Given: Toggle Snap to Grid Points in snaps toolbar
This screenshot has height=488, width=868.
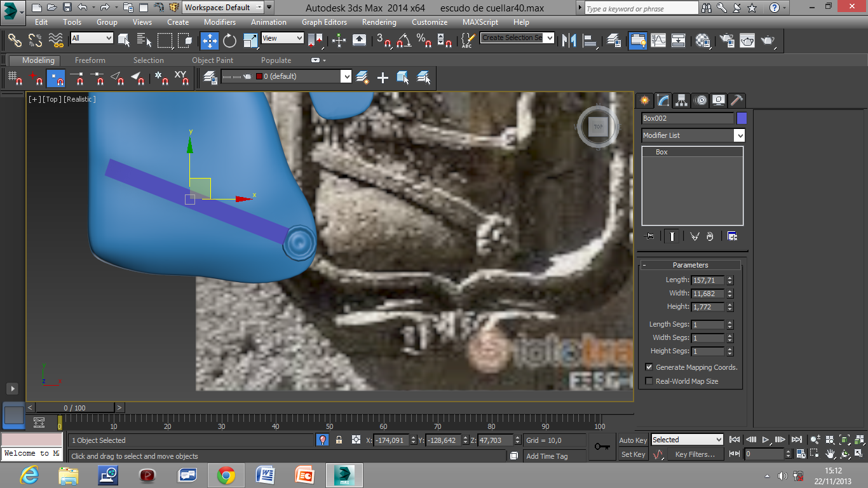Looking at the screenshot, I should pyautogui.click(x=15, y=78).
